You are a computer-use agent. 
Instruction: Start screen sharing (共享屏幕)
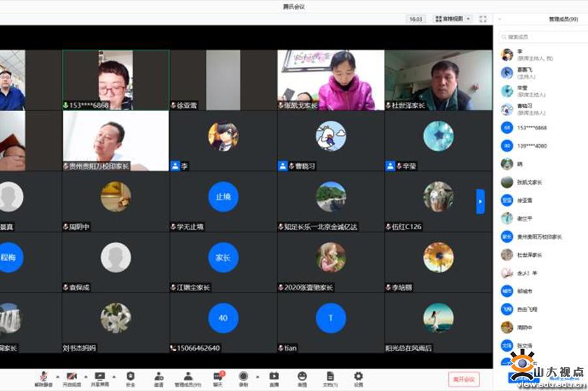100,378
